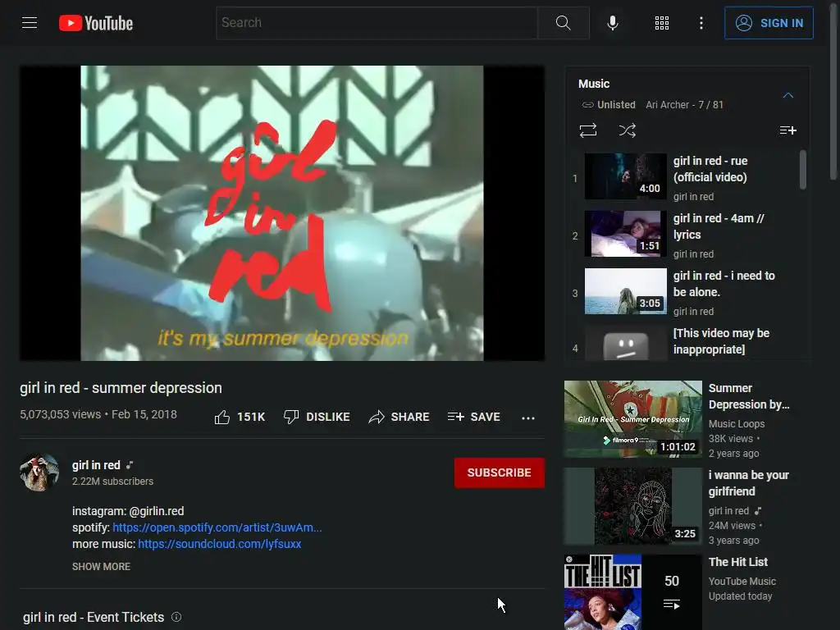Click the red SUBSCRIBE button
This screenshot has width=840, height=630.
(500, 472)
